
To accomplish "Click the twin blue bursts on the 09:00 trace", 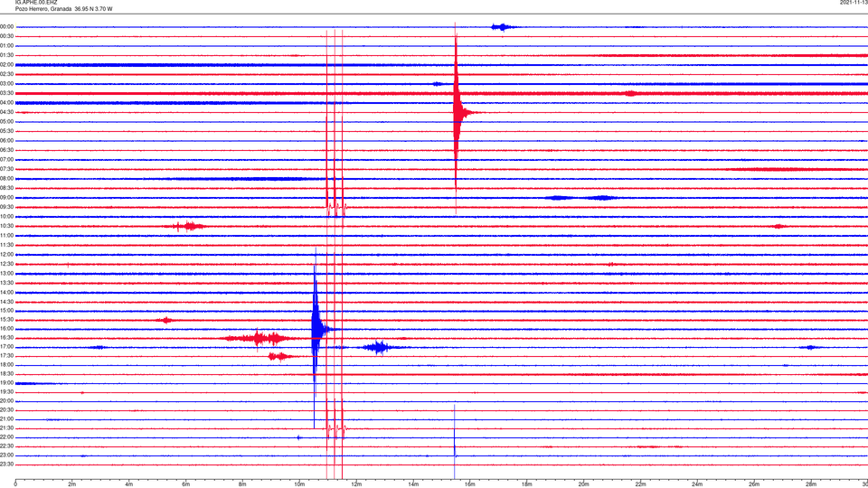I will coord(580,198).
